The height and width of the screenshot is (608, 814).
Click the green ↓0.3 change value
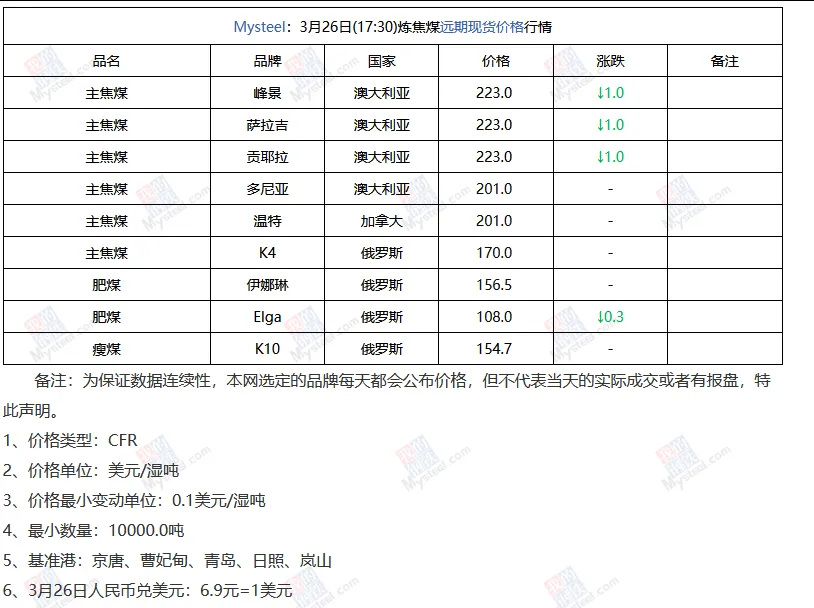pyautogui.click(x=610, y=316)
